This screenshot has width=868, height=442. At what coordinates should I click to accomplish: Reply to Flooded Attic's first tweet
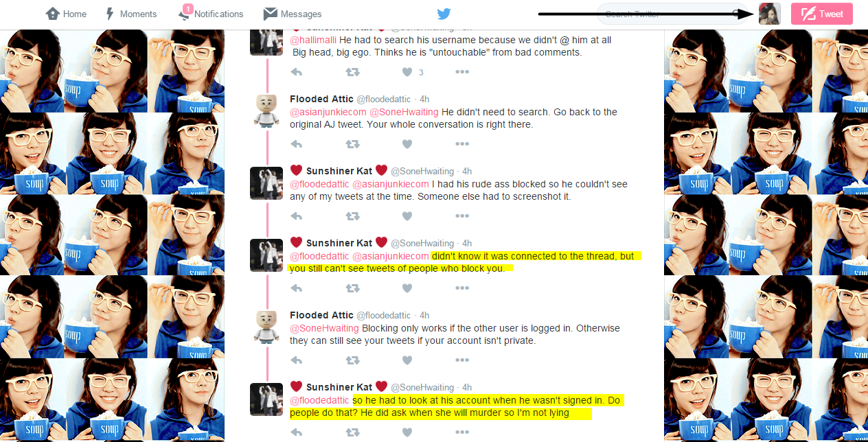point(297,144)
